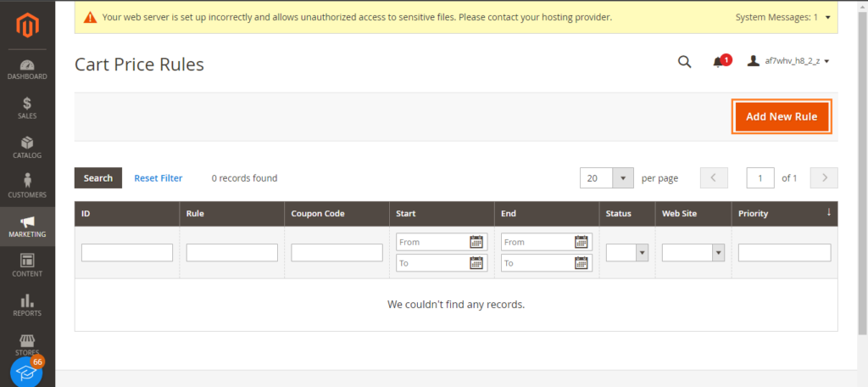868x387 pixels.
Task: Open the Marketing sidebar menu
Action: tap(27, 227)
